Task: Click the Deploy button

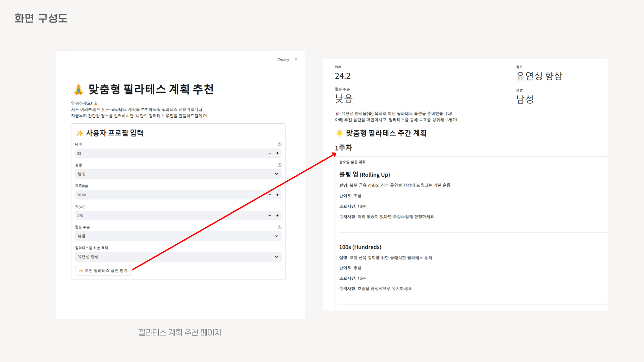Action: coord(283,60)
